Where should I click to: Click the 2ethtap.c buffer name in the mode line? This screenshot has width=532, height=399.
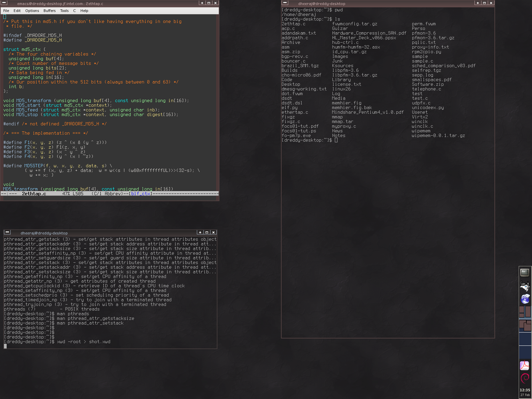(33, 193)
